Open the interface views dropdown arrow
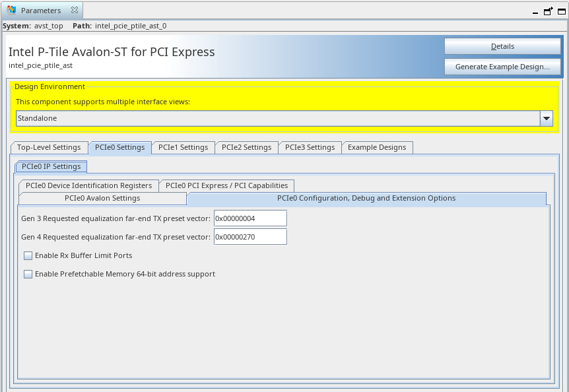 [x=547, y=119]
